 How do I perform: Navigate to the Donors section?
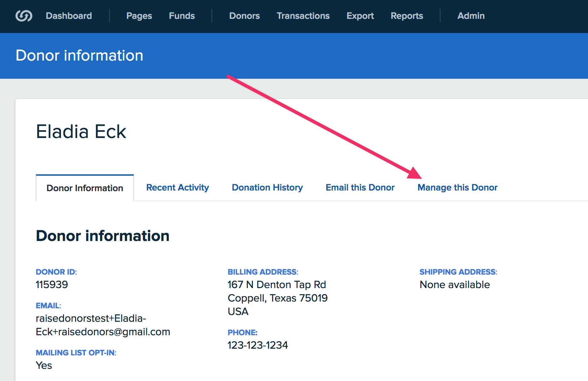(244, 16)
